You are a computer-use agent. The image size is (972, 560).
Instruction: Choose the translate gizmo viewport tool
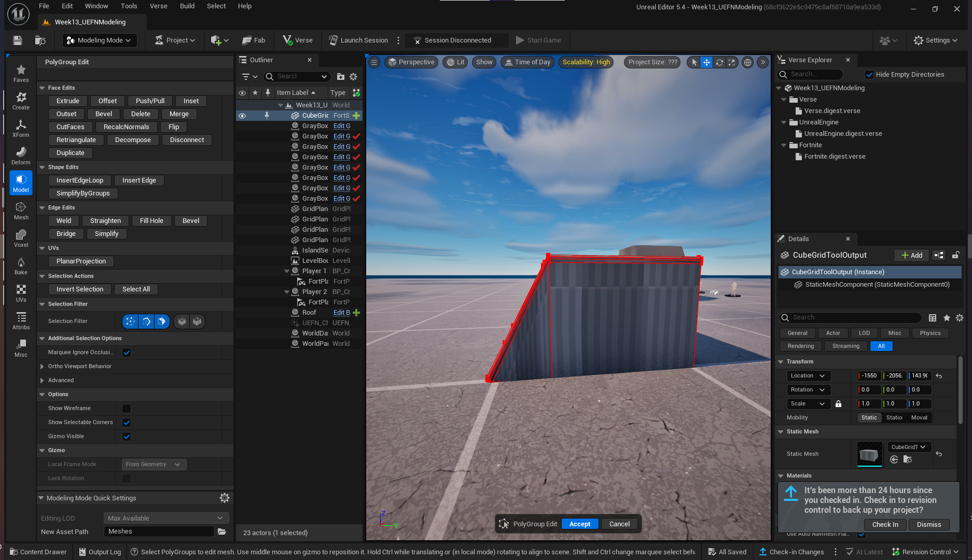coord(706,62)
